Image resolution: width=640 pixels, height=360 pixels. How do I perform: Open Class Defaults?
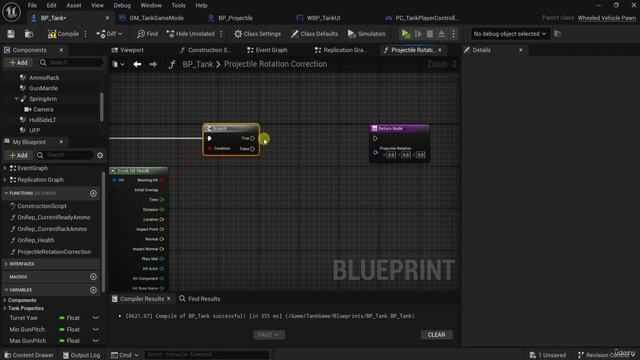[x=314, y=34]
